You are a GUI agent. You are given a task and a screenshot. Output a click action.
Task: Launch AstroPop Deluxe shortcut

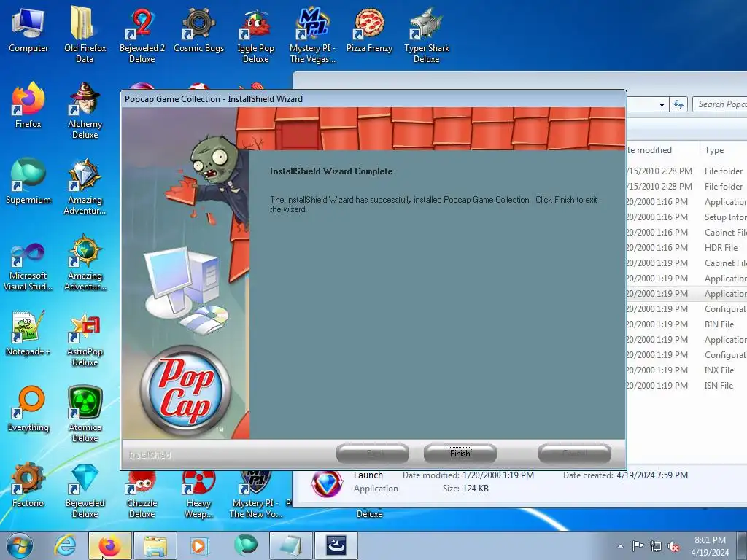(x=85, y=339)
